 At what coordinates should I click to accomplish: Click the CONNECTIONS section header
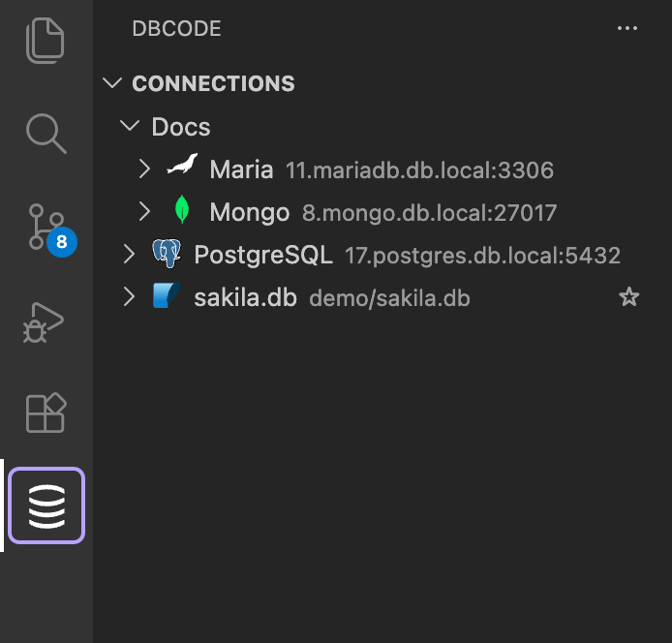pos(213,83)
